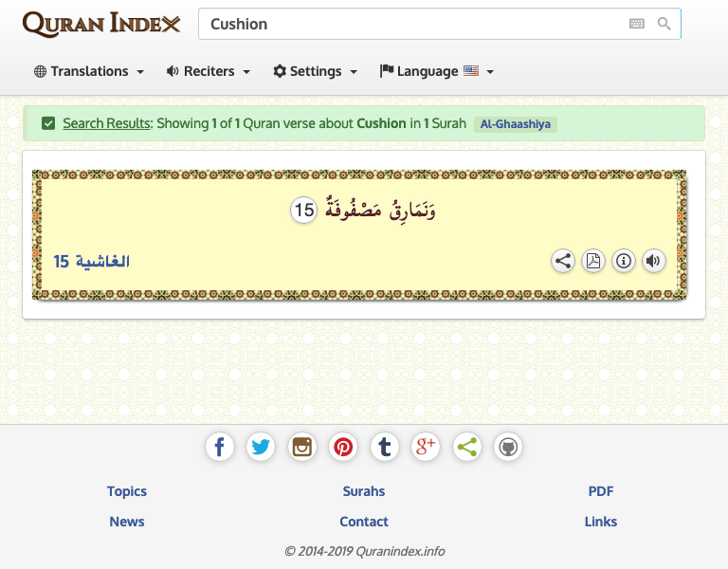Expand the Settings dropdown
Screen dimensions: 728x569
pos(316,71)
